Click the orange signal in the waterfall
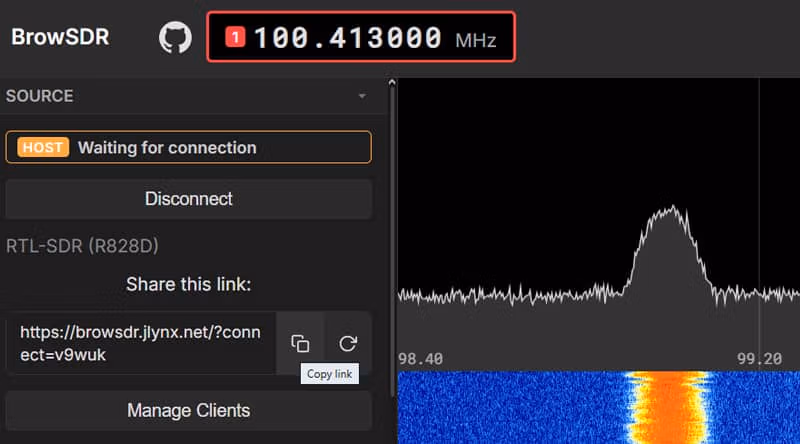The width and height of the screenshot is (800, 444). point(668,407)
